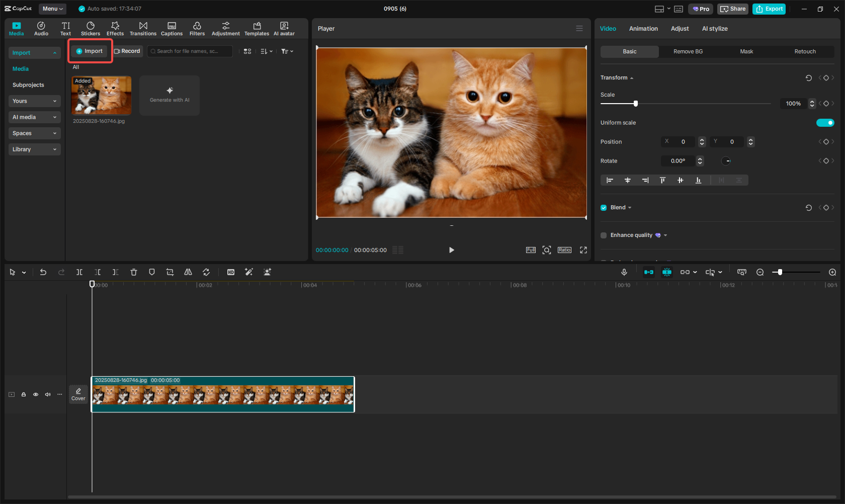The height and width of the screenshot is (504, 845).
Task: Open the Animation tab
Action: click(x=643, y=28)
